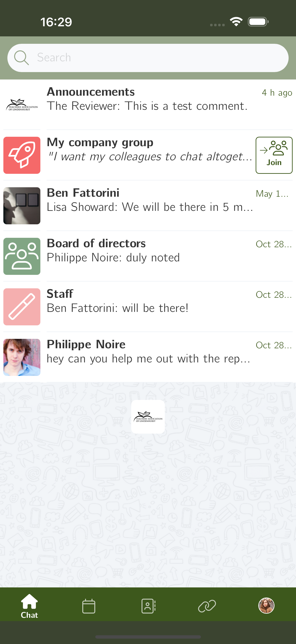Screen dimensions: 296x644
Task: Tap the Staff pink pencil icon
Action: coord(22,307)
